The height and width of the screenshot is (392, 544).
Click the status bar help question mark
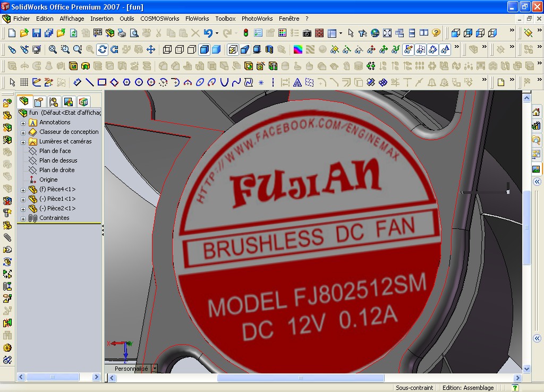(515, 388)
